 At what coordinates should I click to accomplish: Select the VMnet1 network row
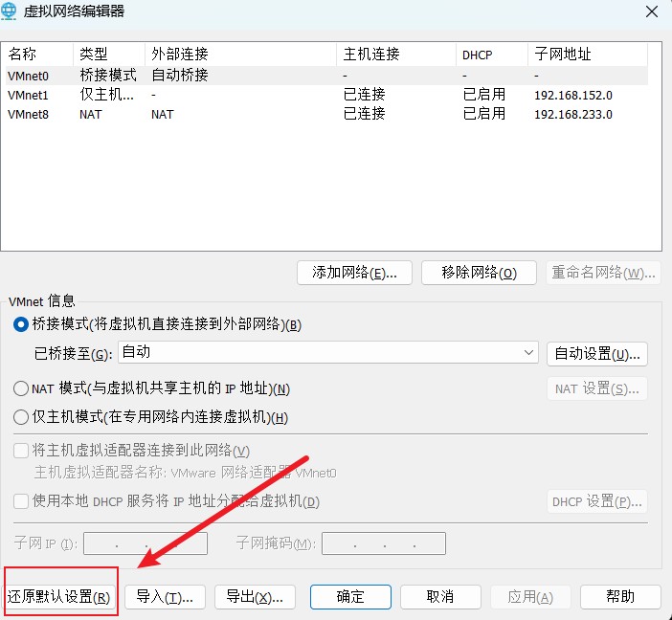[x=326, y=95]
